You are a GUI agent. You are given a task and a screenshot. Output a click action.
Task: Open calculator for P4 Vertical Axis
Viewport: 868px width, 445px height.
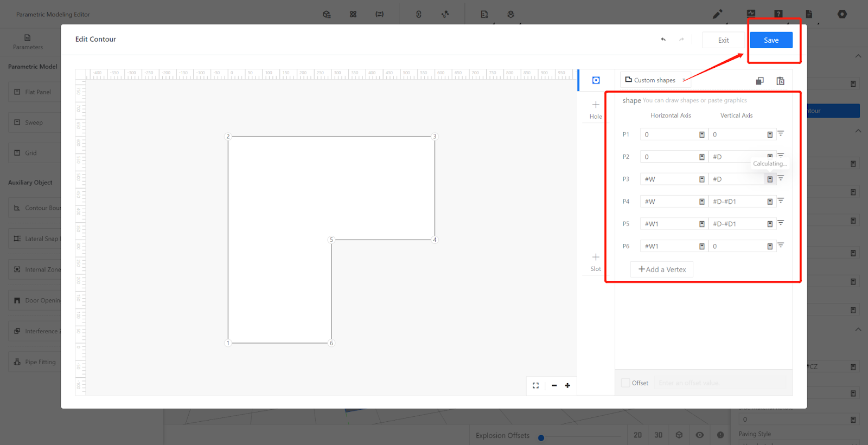(x=770, y=202)
